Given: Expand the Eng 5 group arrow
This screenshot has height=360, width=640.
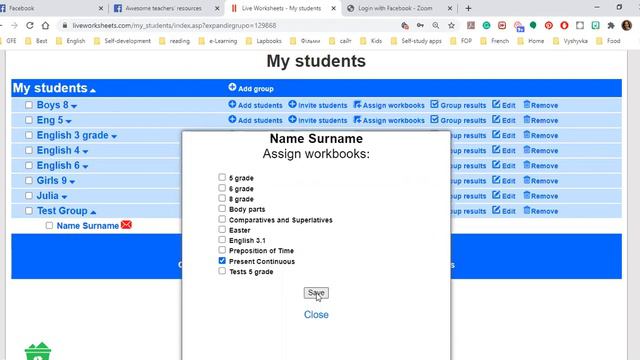Looking at the screenshot, I should click(69, 121).
